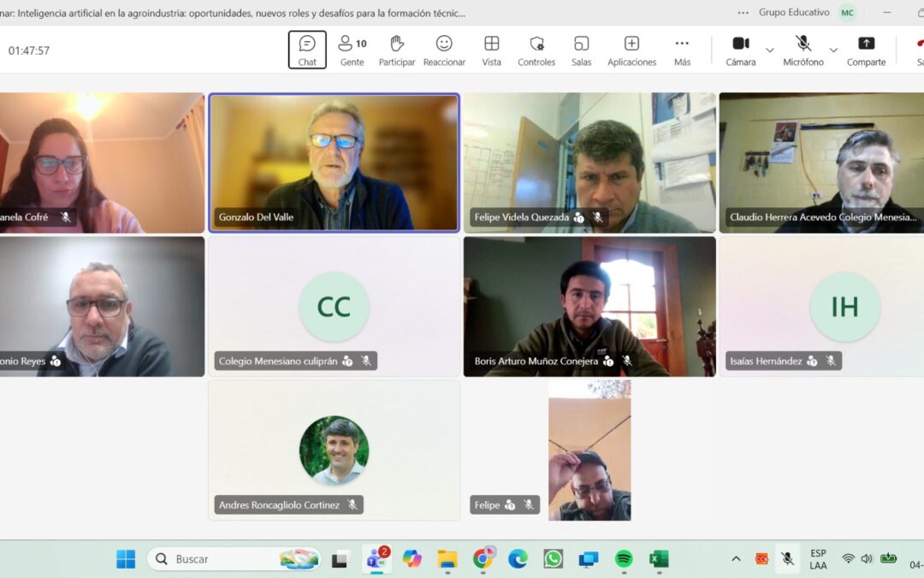Screen dimensions: 924x578
Task: Unmute using the Micrófono button
Action: [803, 51]
